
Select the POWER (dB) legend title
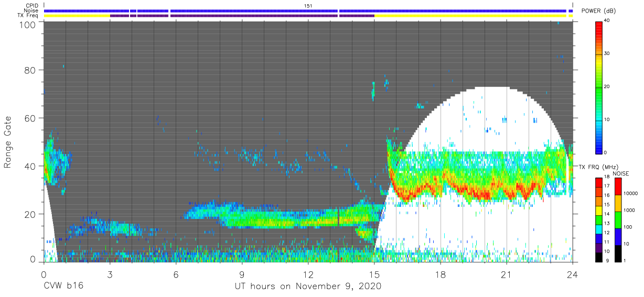(x=598, y=11)
